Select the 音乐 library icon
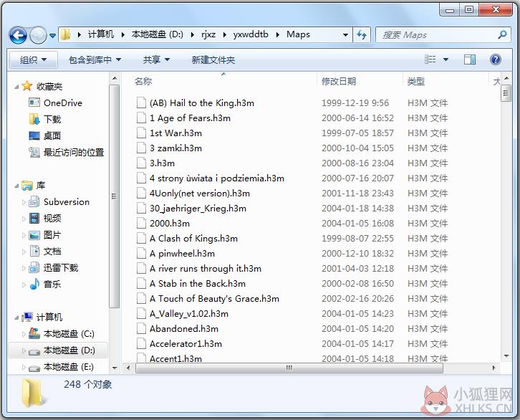This screenshot has width=520, height=420. click(34, 284)
